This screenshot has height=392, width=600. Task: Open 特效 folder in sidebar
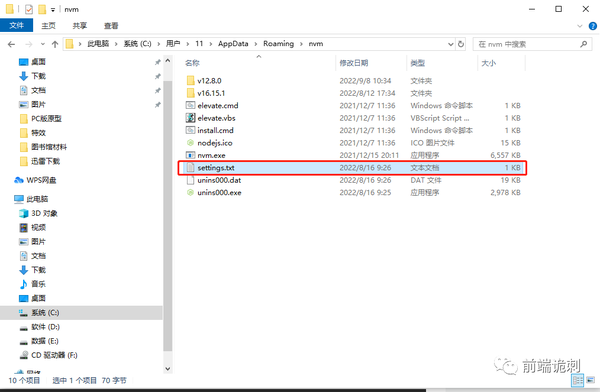(33, 133)
